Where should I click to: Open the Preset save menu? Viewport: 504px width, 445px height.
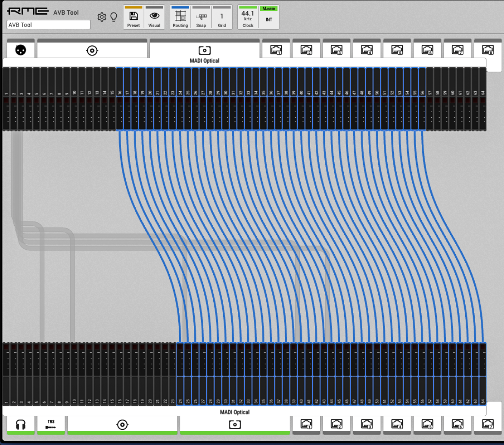[134, 17]
